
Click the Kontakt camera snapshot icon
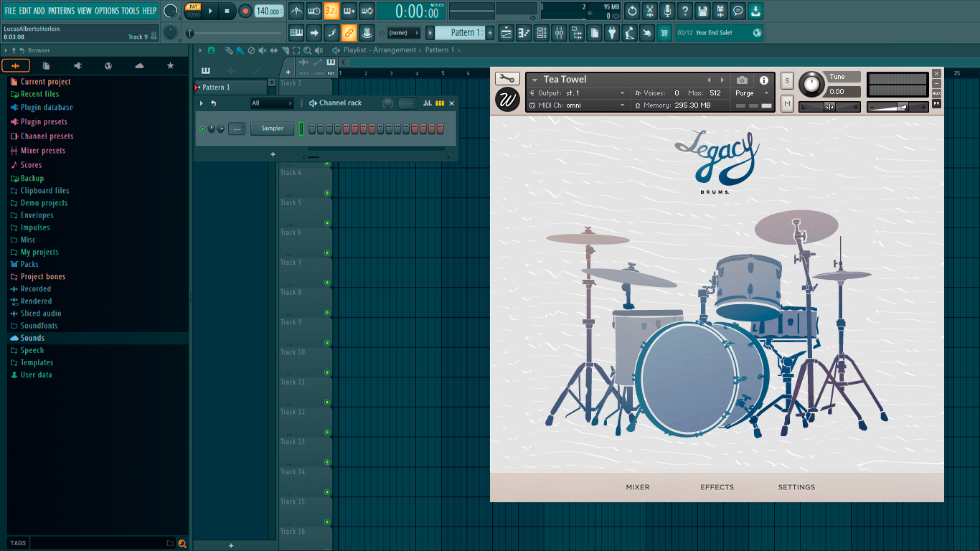point(743,80)
